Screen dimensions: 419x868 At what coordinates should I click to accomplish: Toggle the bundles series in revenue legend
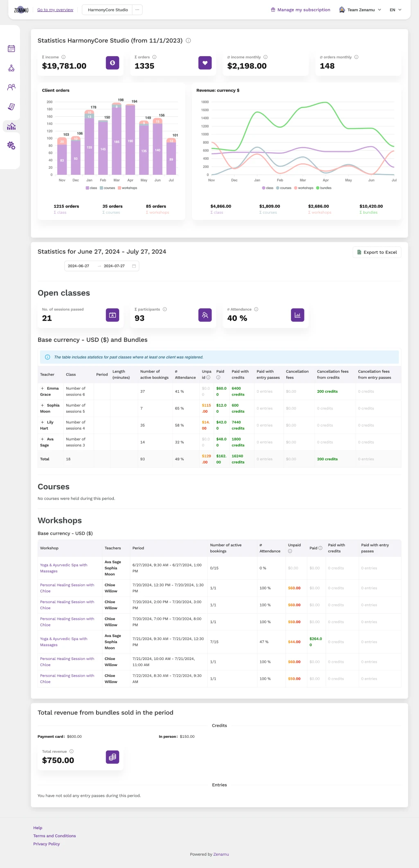(x=324, y=188)
